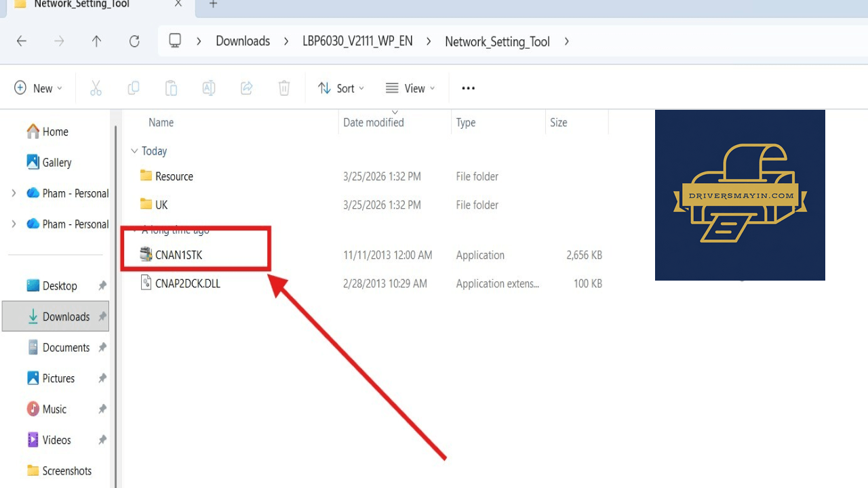Expand first Pham - Personal tree node
Image resolution: width=868 pixels, height=488 pixels.
tap(14, 193)
